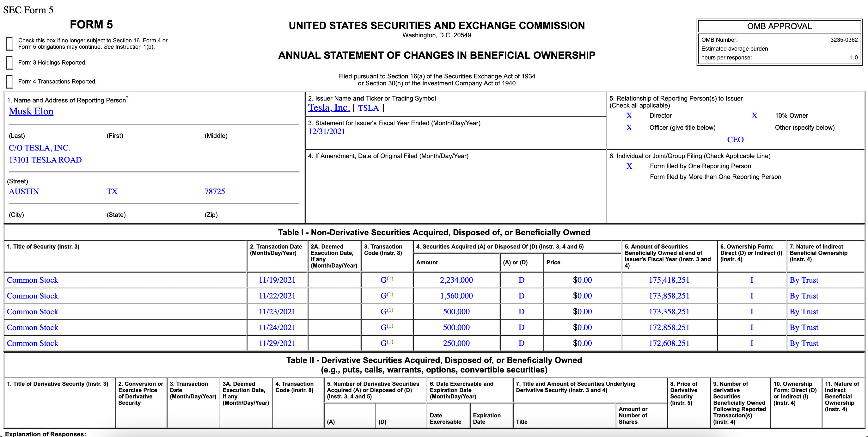Select the state value TX
Viewport: 868px width, 437px height.
[112, 192]
